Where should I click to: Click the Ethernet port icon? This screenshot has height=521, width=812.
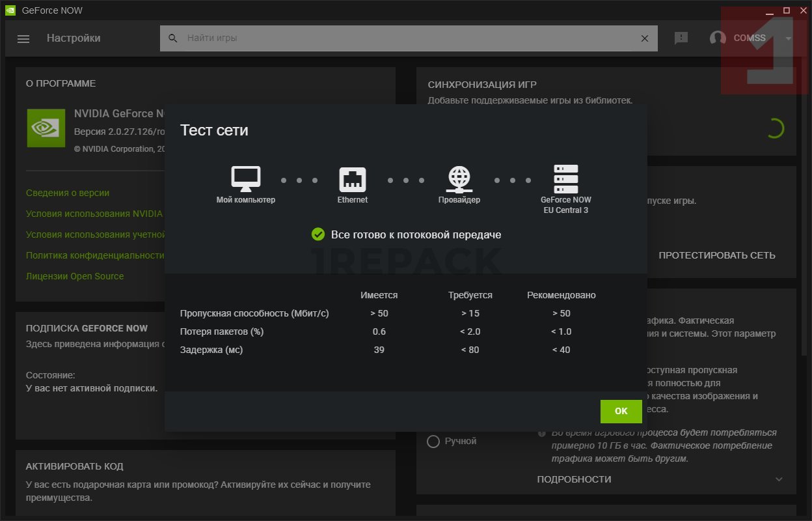[353, 178]
